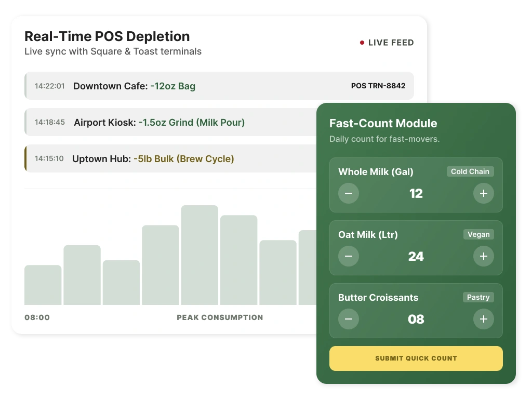Submit the quick count
Image resolution: width=532 pixels, height=399 pixels.
416,358
